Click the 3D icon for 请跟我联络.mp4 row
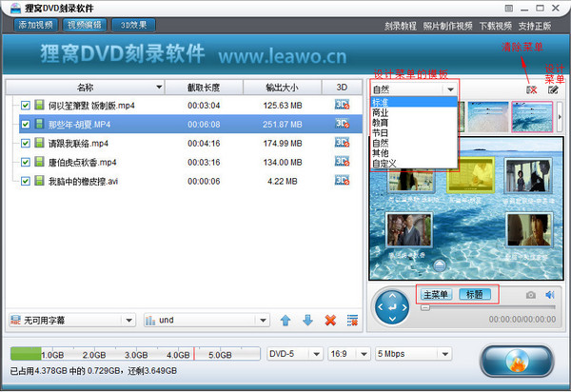 pyautogui.click(x=342, y=143)
